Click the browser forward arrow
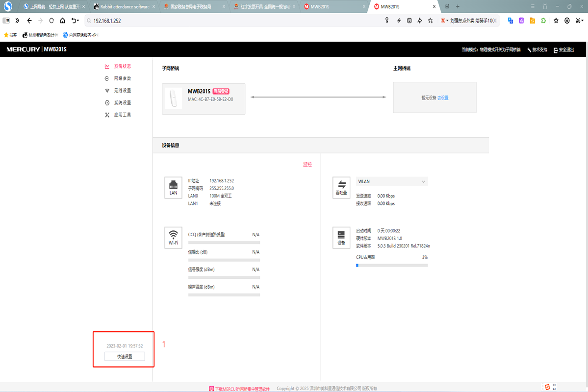The image size is (588, 392). [41, 21]
